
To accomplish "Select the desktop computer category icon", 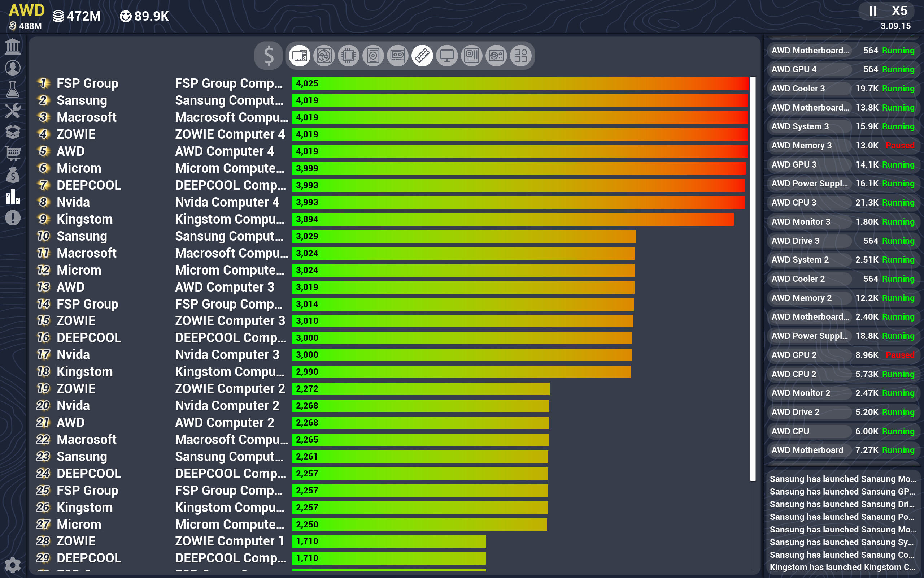I will [299, 56].
